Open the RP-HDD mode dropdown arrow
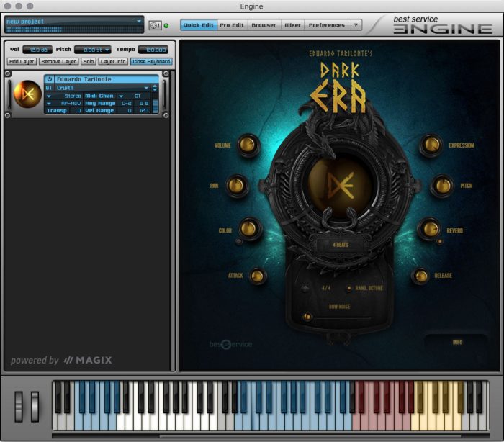The width and height of the screenshot is (504, 442). (x=49, y=103)
